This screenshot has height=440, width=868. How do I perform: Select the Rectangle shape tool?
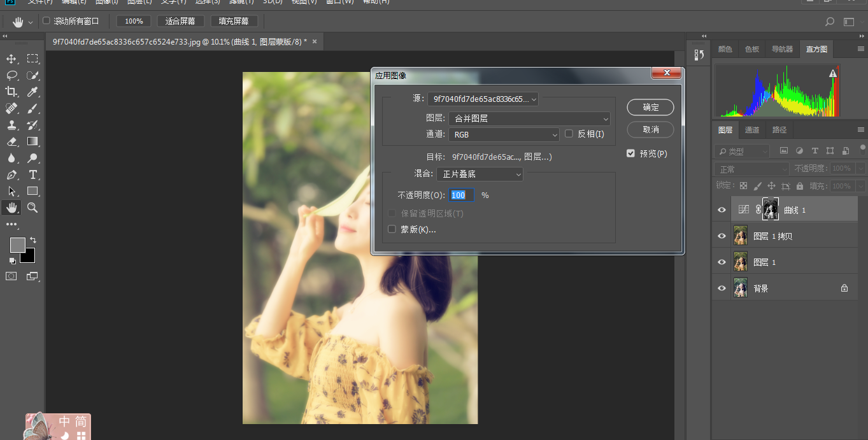tap(32, 191)
